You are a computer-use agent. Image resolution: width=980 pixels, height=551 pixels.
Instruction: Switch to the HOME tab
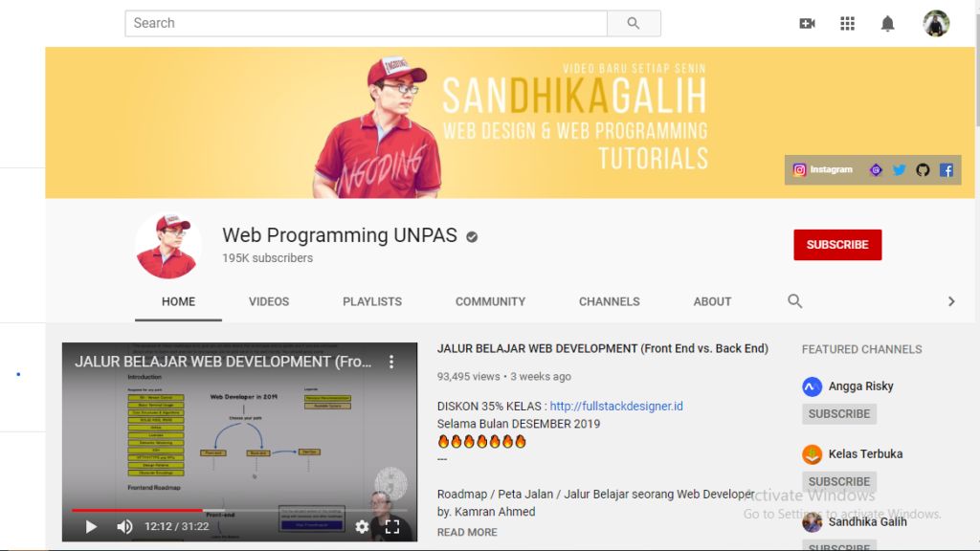pyautogui.click(x=178, y=301)
